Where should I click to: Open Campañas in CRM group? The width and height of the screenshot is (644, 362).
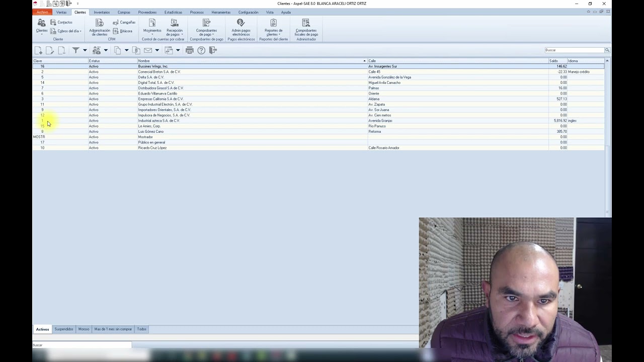click(124, 22)
